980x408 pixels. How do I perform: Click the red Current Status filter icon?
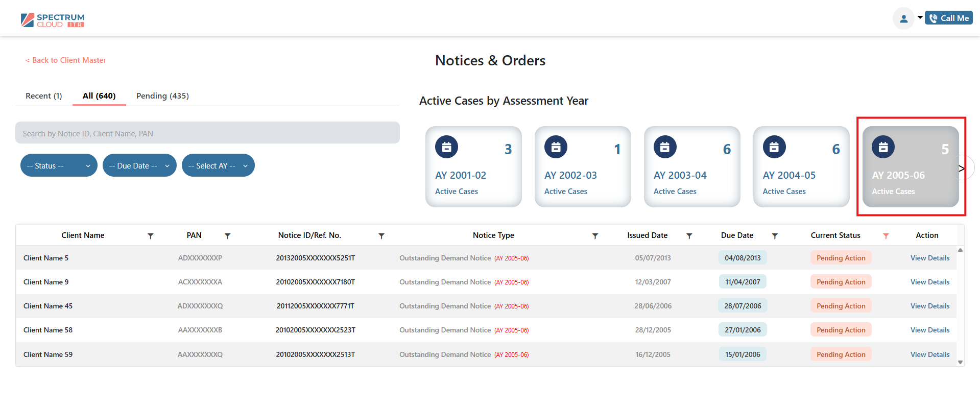coord(886,236)
